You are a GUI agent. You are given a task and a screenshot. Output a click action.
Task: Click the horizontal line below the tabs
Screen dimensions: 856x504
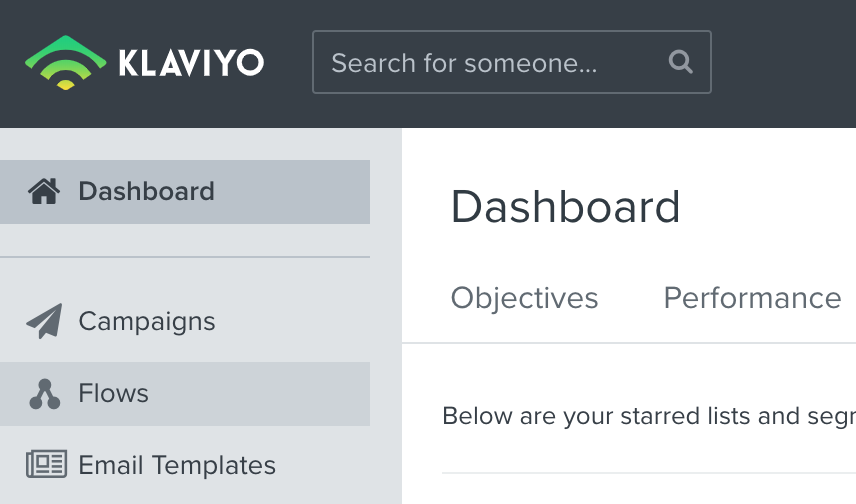tap(628, 343)
